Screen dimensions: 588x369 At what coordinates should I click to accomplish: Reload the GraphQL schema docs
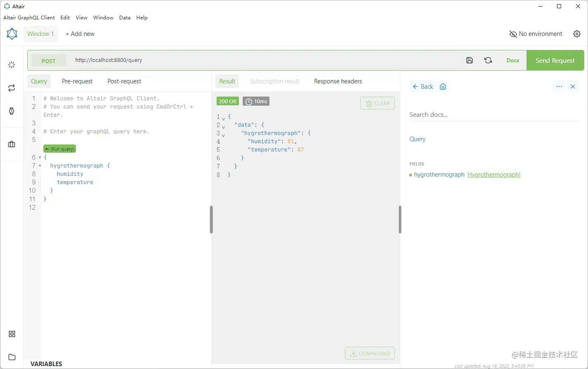click(488, 60)
